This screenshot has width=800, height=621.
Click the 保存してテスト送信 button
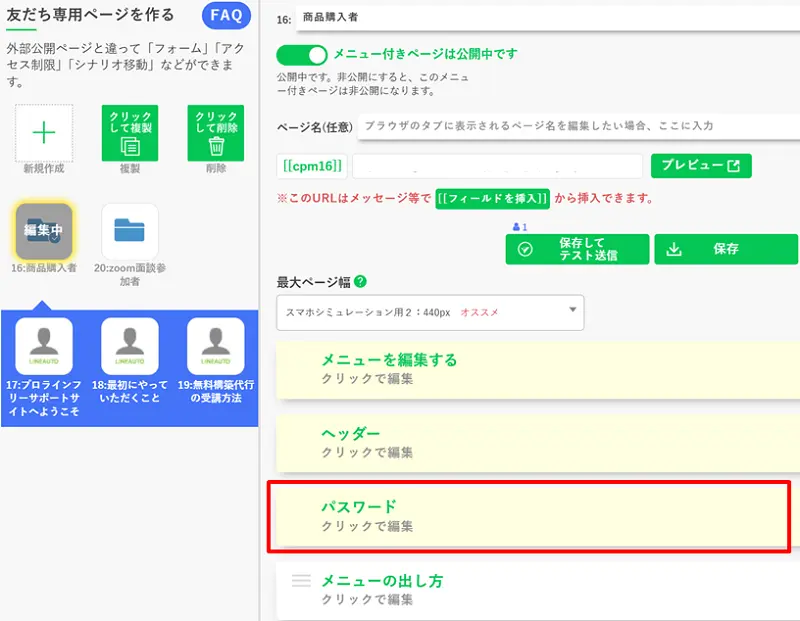pyautogui.click(x=576, y=249)
